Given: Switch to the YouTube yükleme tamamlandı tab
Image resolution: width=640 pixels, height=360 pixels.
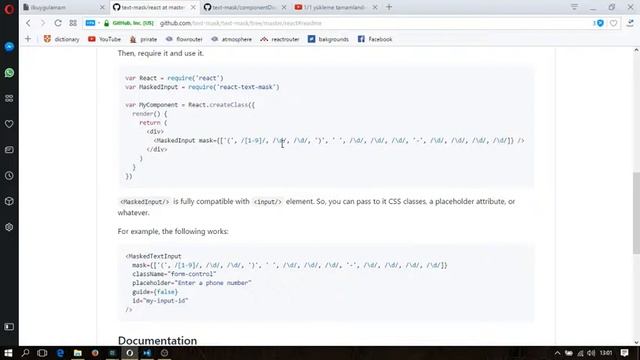Looking at the screenshot, I should pos(335,7).
